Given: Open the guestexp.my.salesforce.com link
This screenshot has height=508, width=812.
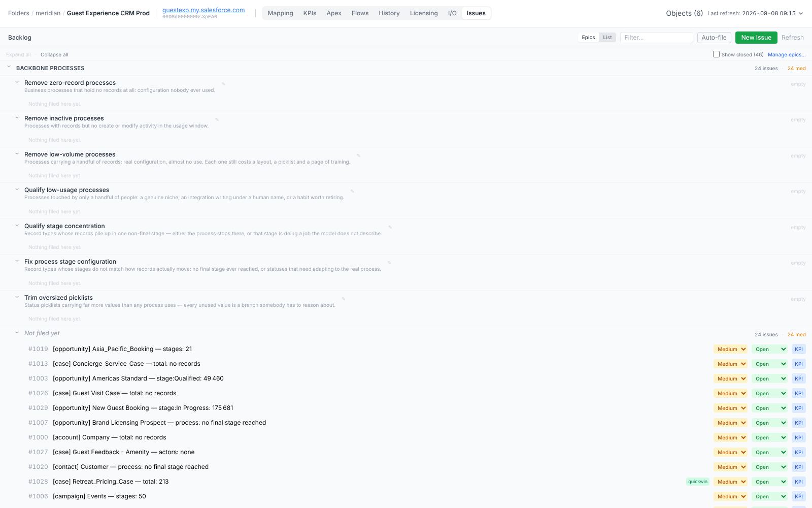Looking at the screenshot, I should (x=204, y=10).
